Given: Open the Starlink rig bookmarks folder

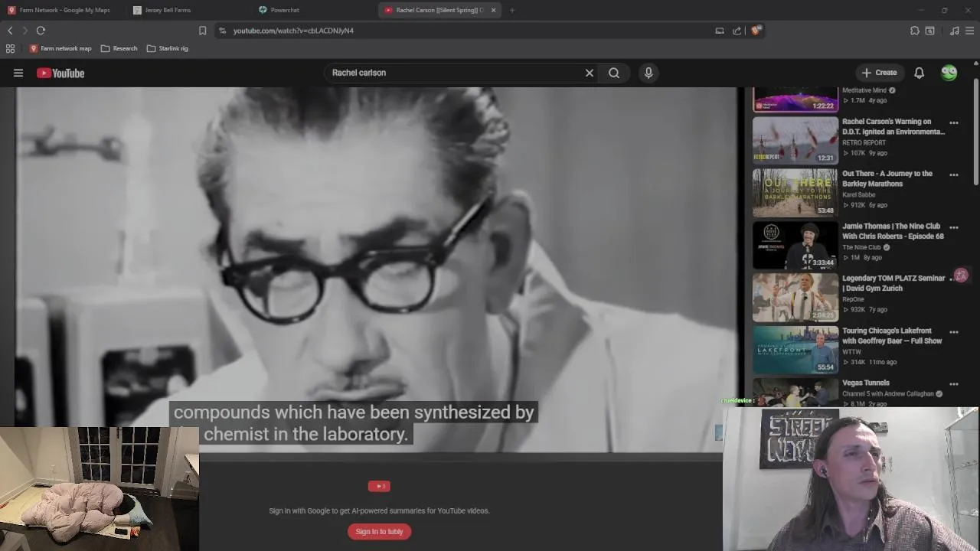Looking at the screenshot, I should tap(167, 48).
